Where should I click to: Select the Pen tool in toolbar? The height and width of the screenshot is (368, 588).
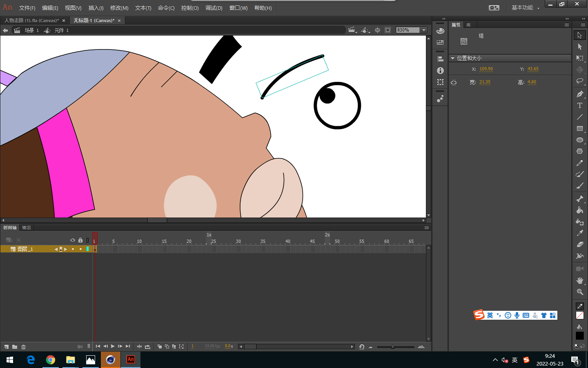[579, 94]
